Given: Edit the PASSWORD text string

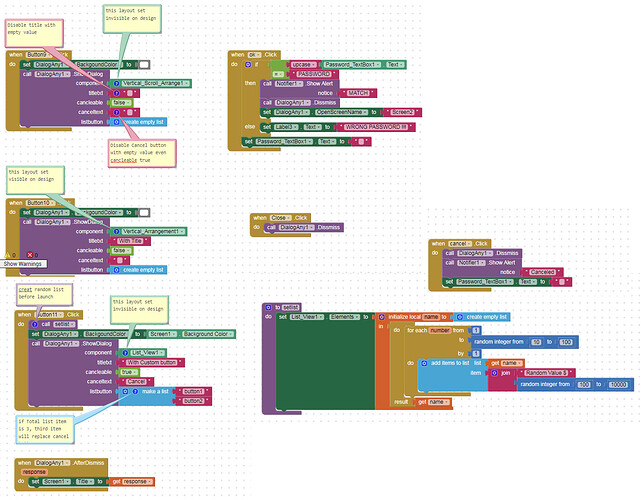Looking at the screenshot, I should coord(314,74).
